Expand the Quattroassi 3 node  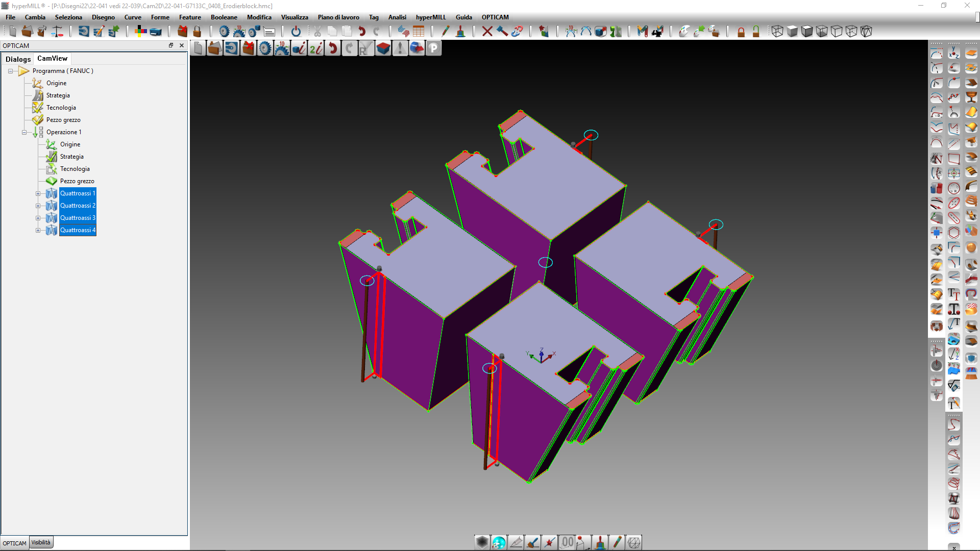(x=38, y=218)
